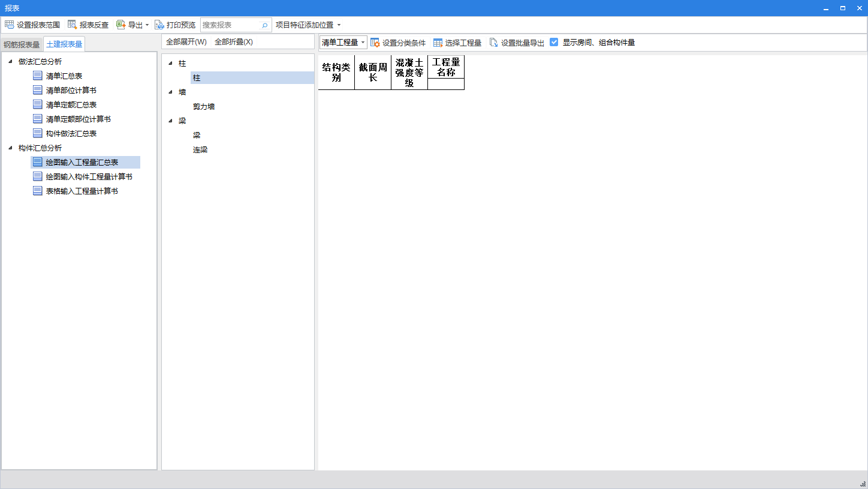Open 表格输入工程量计算书 report
The width and height of the screenshot is (868, 489).
(82, 191)
